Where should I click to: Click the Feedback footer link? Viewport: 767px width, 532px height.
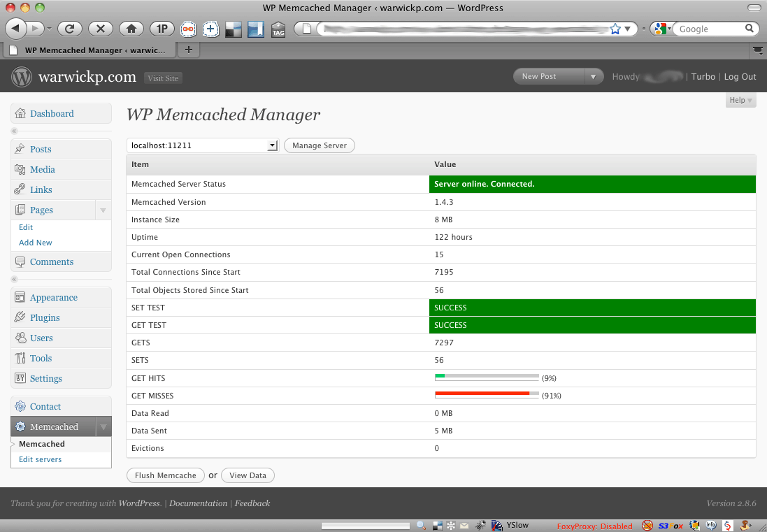(x=252, y=503)
